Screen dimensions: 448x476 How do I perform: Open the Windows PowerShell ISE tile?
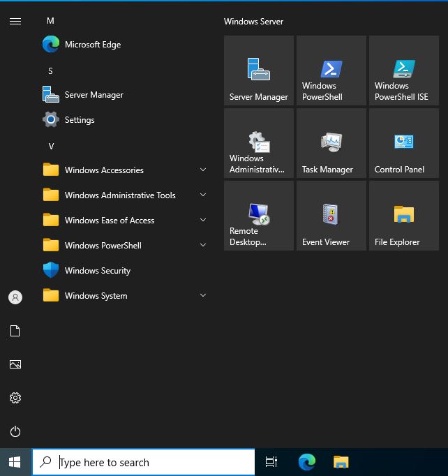pos(404,71)
